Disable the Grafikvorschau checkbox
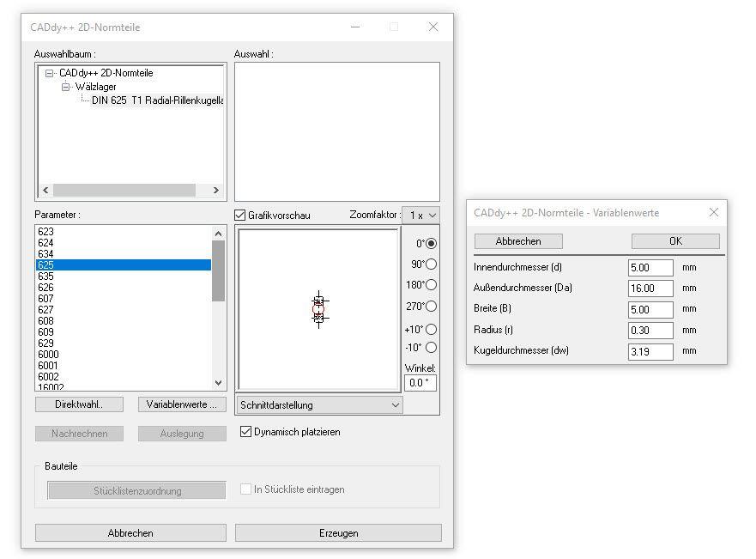This screenshot has width=756, height=559. tap(240, 216)
